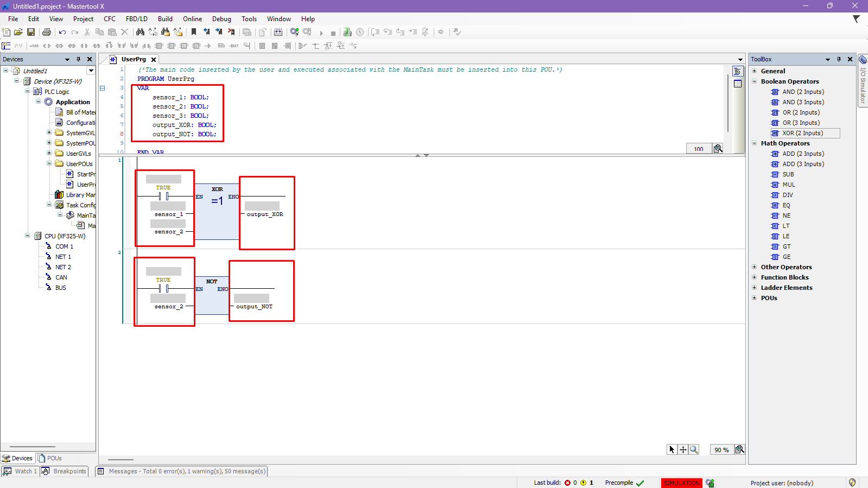Image resolution: width=868 pixels, height=488 pixels.
Task: Expand the Function Blocks toolbox category
Action: point(755,277)
